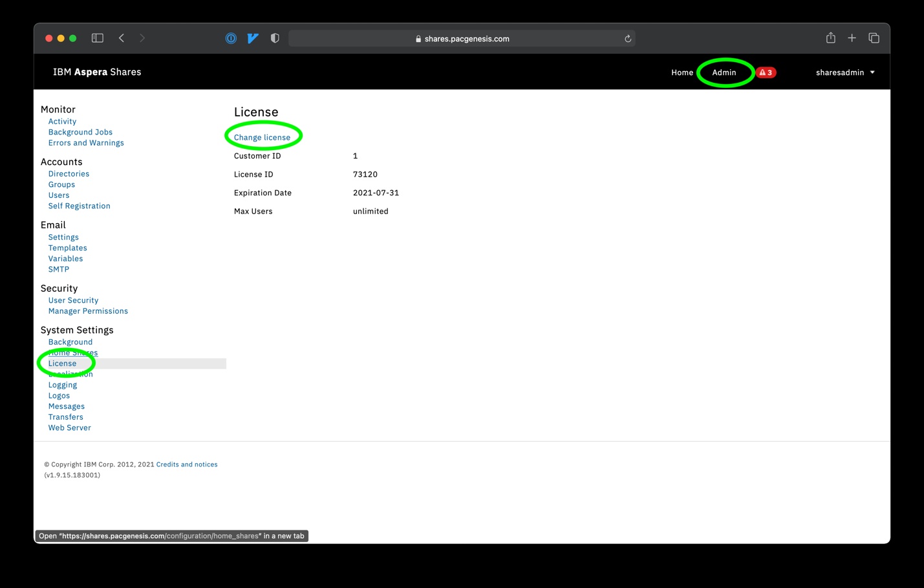Click the yellow minimize window button
This screenshot has width=924, height=588.
click(61, 38)
